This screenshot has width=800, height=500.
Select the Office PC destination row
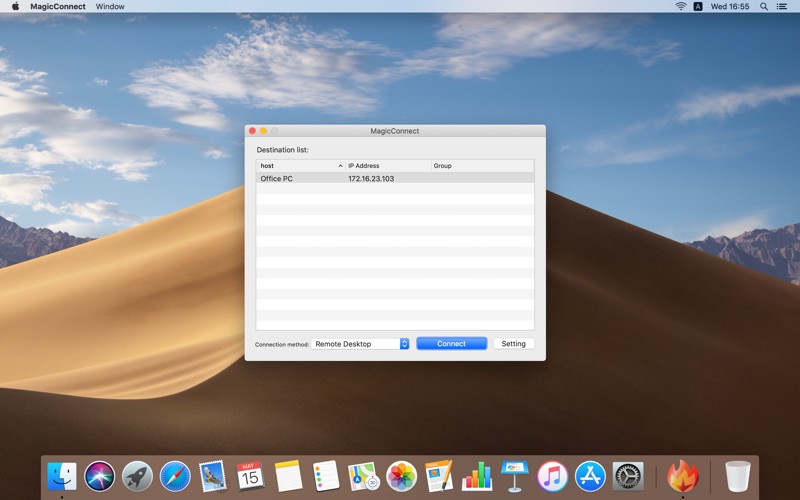[395, 179]
